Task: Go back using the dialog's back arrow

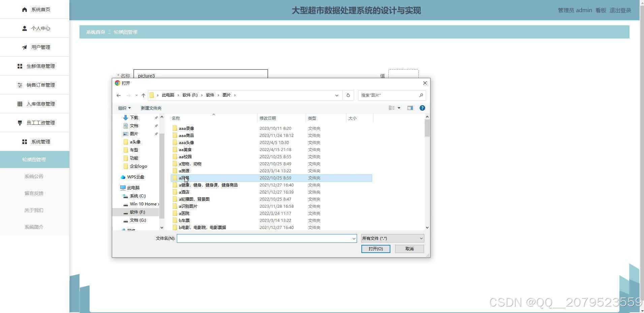Action: (119, 95)
